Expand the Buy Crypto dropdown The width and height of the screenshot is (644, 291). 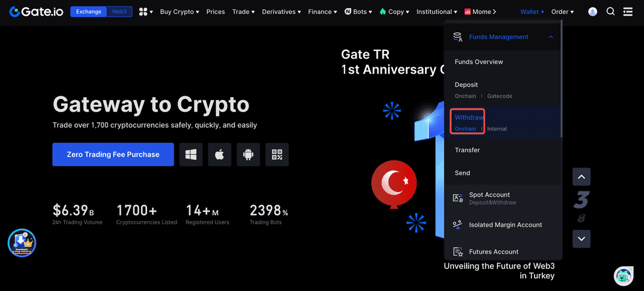point(179,11)
